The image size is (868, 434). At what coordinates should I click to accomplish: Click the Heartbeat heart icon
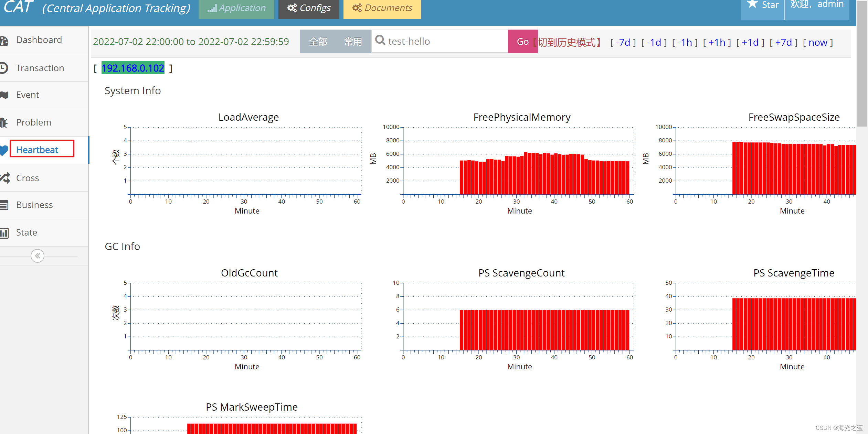(4, 150)
